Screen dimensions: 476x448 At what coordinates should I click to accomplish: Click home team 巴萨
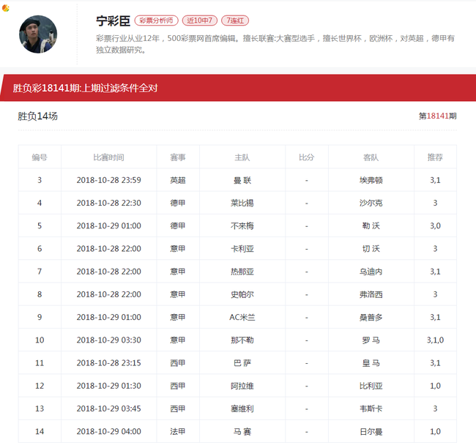click(242, 363)
